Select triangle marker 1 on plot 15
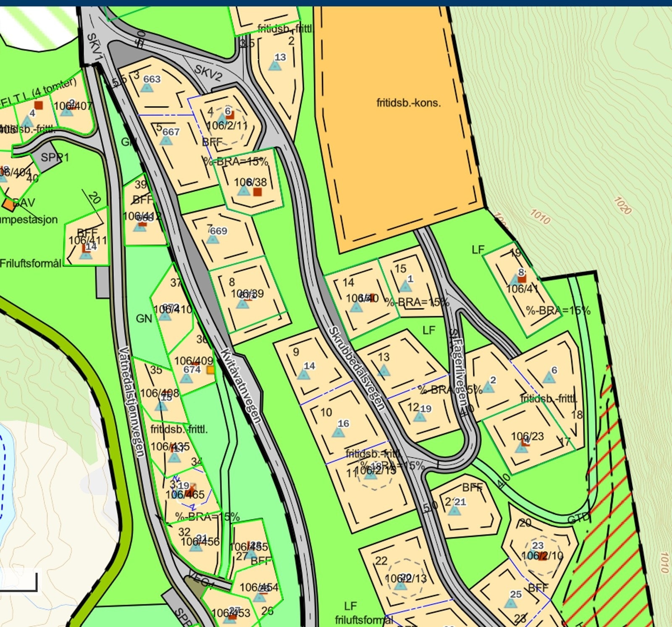The height and width of the screenshot is (627, 672). point(405,286)
